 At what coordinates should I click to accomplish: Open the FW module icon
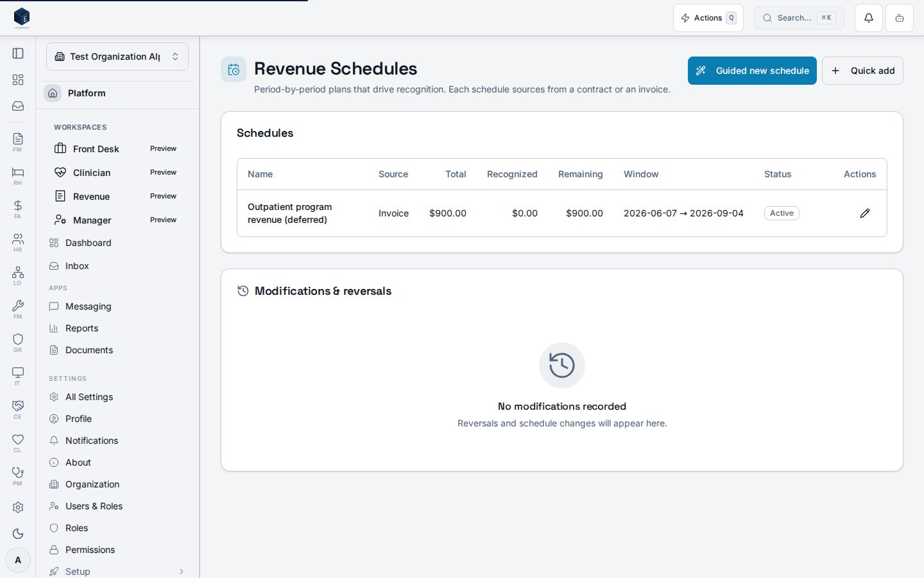point(18,142)
